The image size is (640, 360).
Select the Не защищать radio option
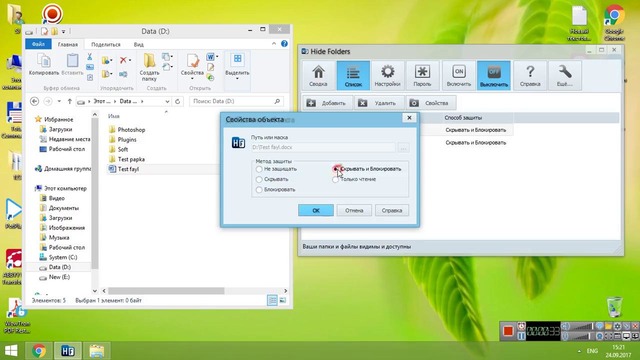259,169
